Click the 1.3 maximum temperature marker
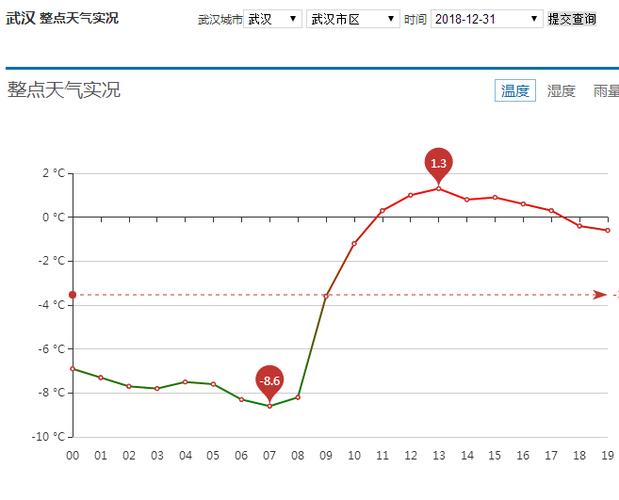This screenshot has width=619, height=500. pyautogui.click(x=439, y=163)
